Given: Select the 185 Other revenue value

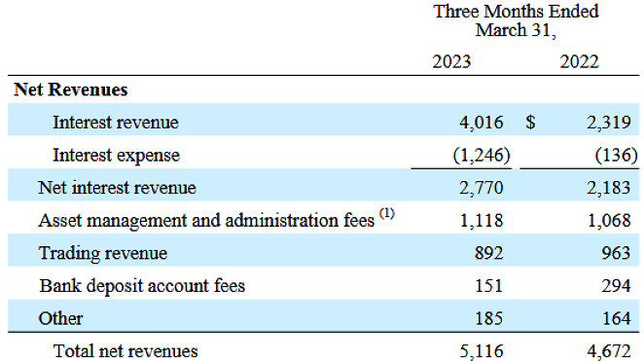Looking at the screenshot, I should (x=488, y=318).
